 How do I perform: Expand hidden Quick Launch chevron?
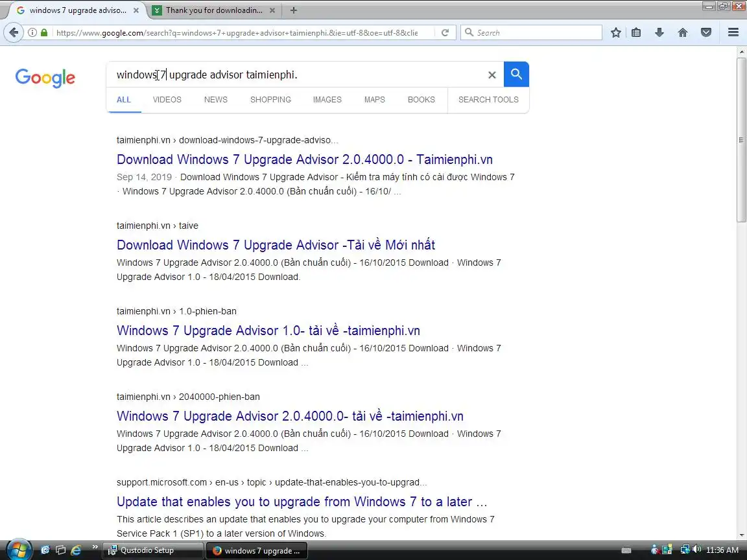coord(95,546)
